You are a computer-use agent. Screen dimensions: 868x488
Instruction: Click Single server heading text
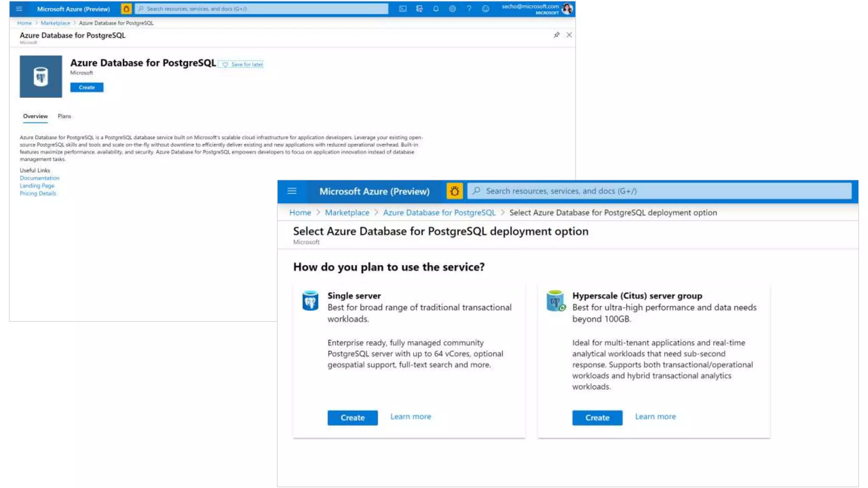point(354,296)
